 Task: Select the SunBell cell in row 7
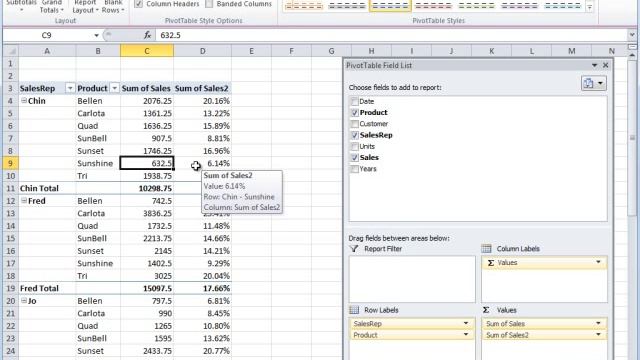[x=98, y=138]
